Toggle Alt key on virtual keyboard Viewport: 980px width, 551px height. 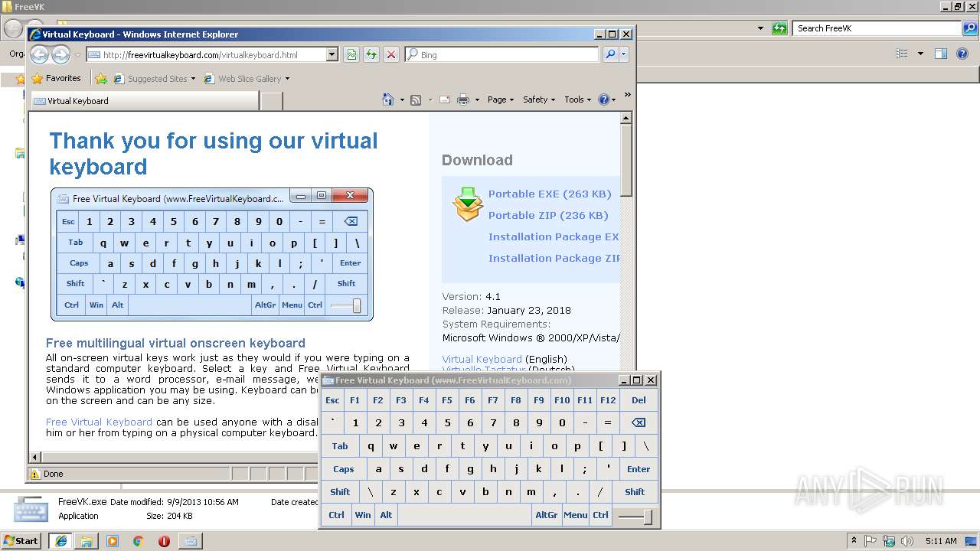coord(386,515)
